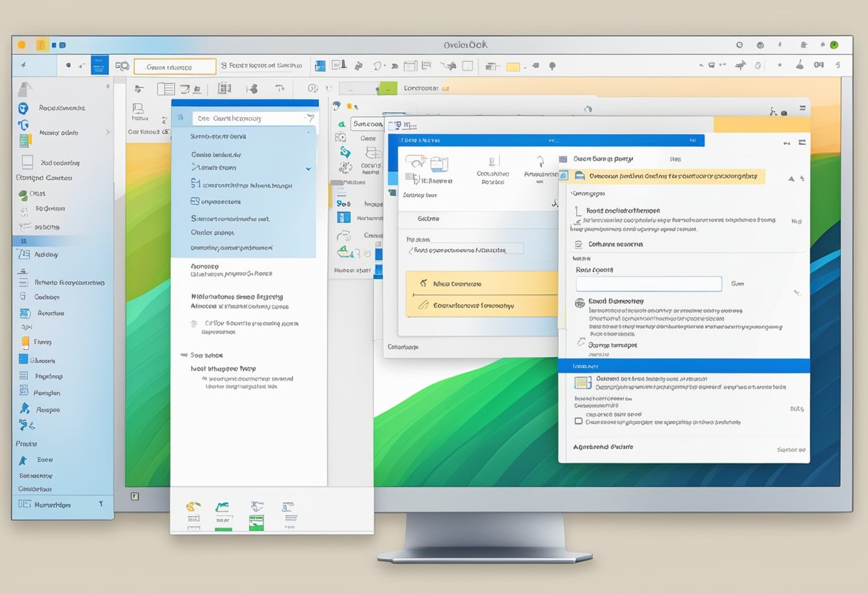
Task: Click the Save button beside the text field
Action: click(737, 283)
